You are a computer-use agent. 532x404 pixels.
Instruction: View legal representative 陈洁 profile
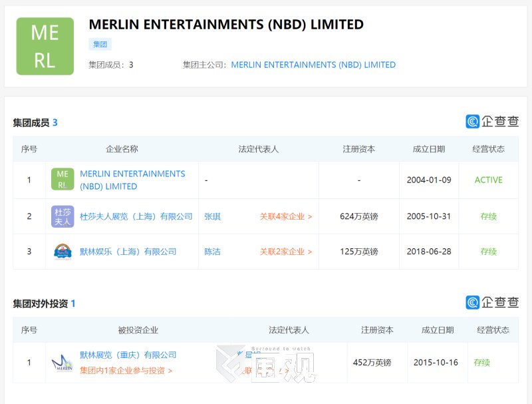click(x=212, y=252)
